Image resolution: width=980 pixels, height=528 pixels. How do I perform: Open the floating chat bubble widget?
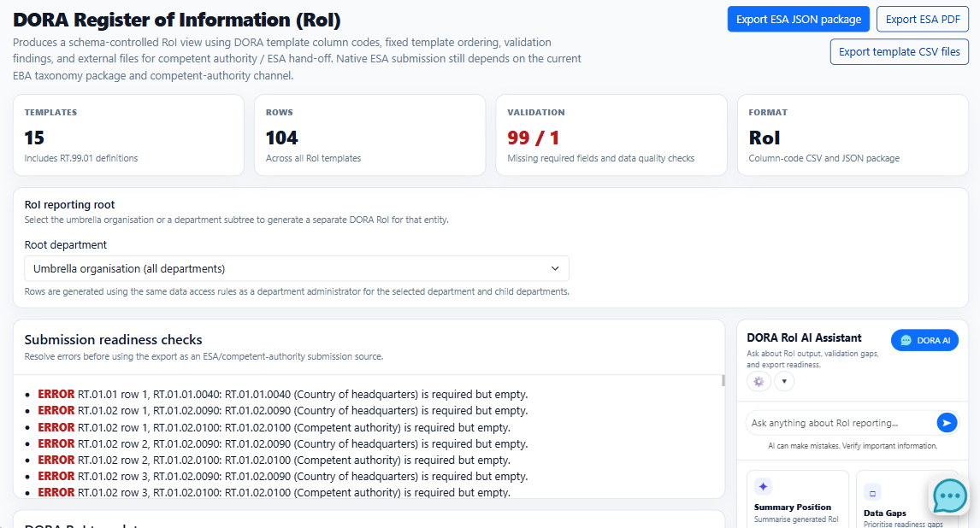(949, 496)
